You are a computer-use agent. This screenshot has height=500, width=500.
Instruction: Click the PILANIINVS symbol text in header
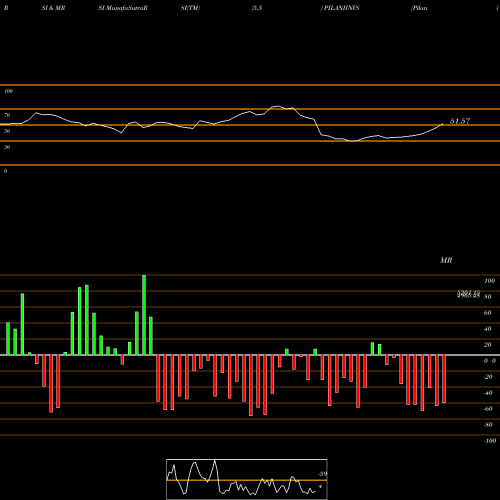(342, 8)
